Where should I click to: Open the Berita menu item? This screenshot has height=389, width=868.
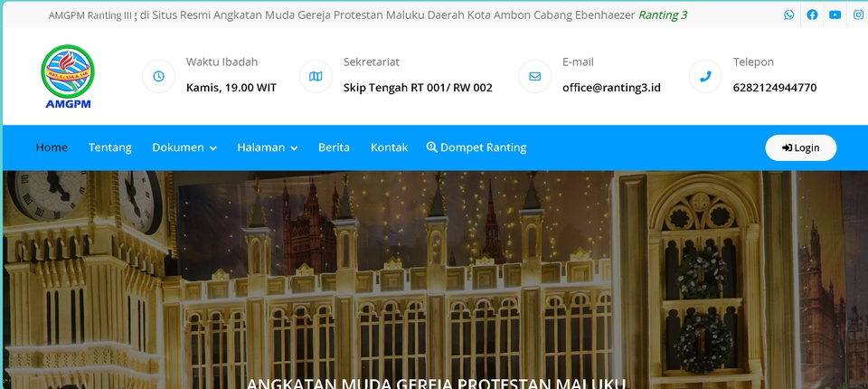click(x=334, y=147)
